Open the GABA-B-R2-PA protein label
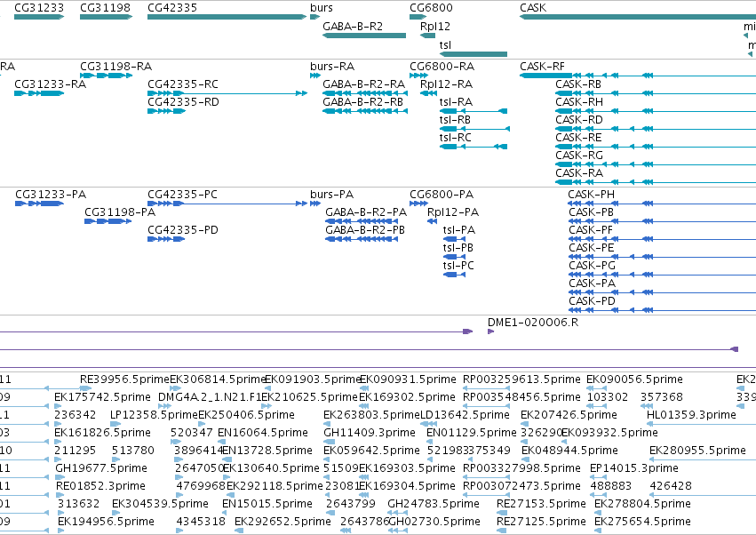 pyautogui.click(x=365, y=212)
